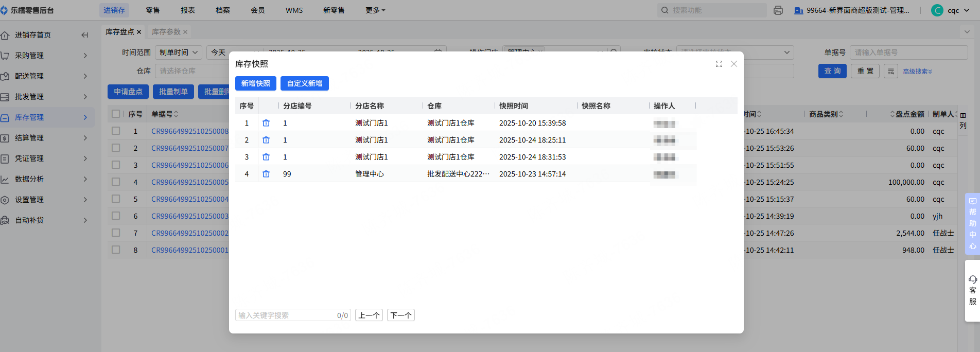The width and height of the screenshot is (980, 352).
Task: Check the row 7 checkbox in background table
Action: click(116, 233)
